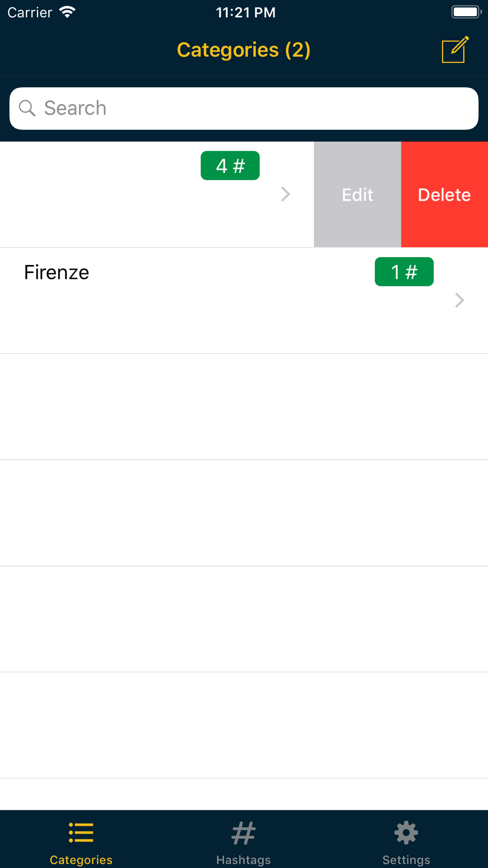Open the Settings gear icon

[406, 833]
